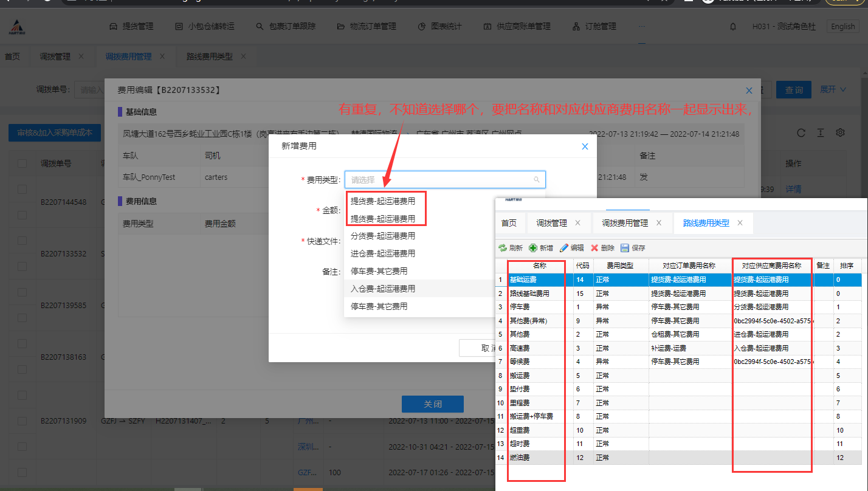Click the table refresh icon
Screen dimensions: 868x491
click(x=801, y=133)
